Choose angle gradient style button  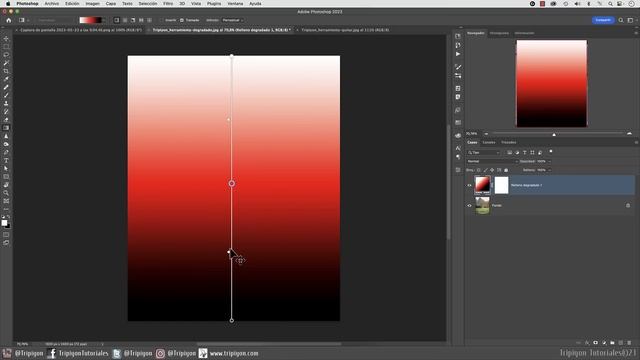[x=133, y=20]
